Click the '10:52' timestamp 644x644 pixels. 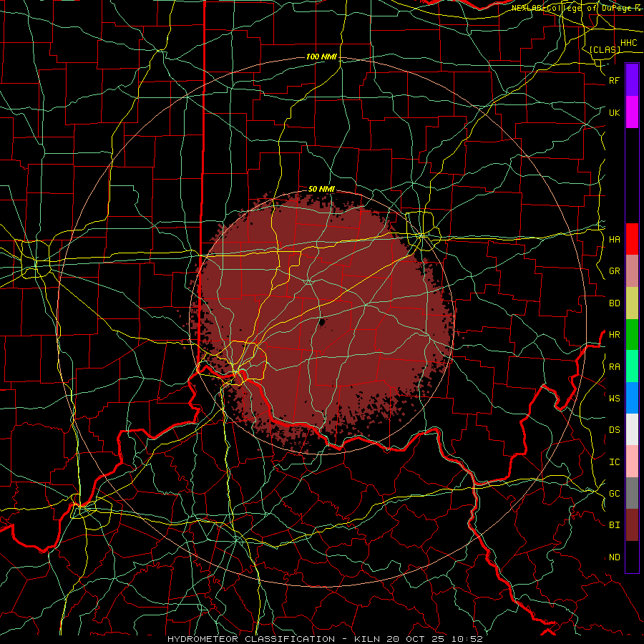(467, 639)
